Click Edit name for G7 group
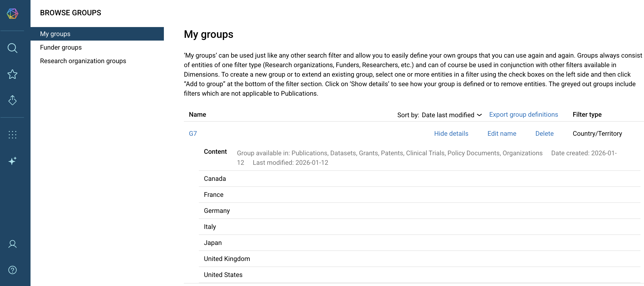Image resolution: width=644 pixels, height=286 pixels. point(502,133)
